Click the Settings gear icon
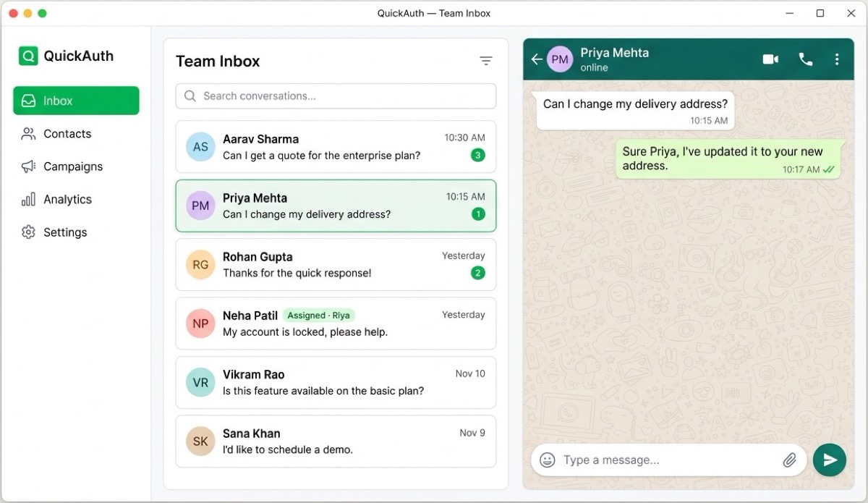 click(x=28, y=232)
